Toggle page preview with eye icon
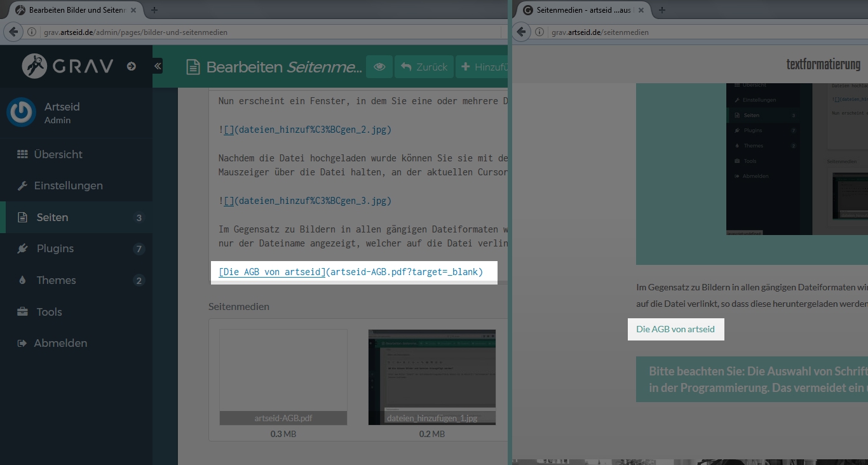 pyautogui.click(x=379, y=67)
